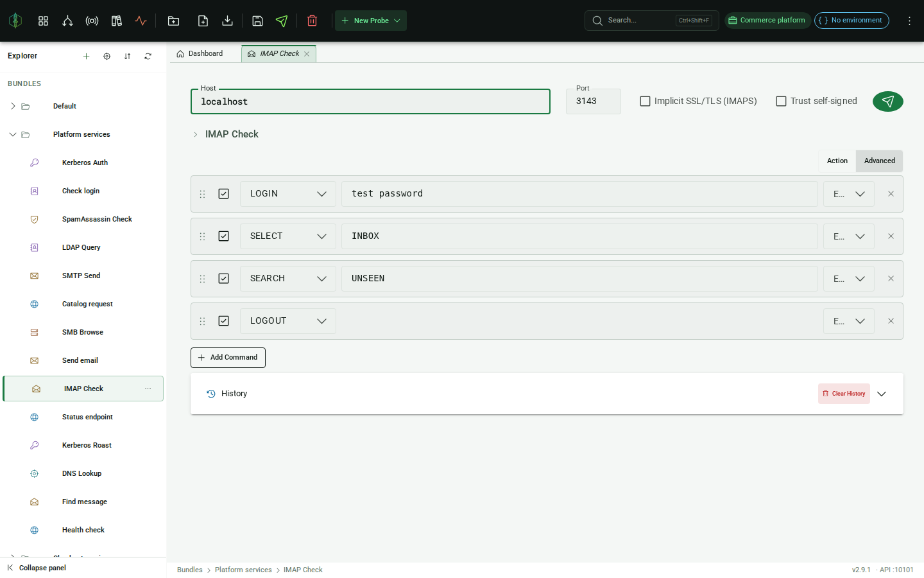The height and width of the screenshot is (578, 924).
Task: Click the new file icon in toolbar
Action: tap(203, 21)
